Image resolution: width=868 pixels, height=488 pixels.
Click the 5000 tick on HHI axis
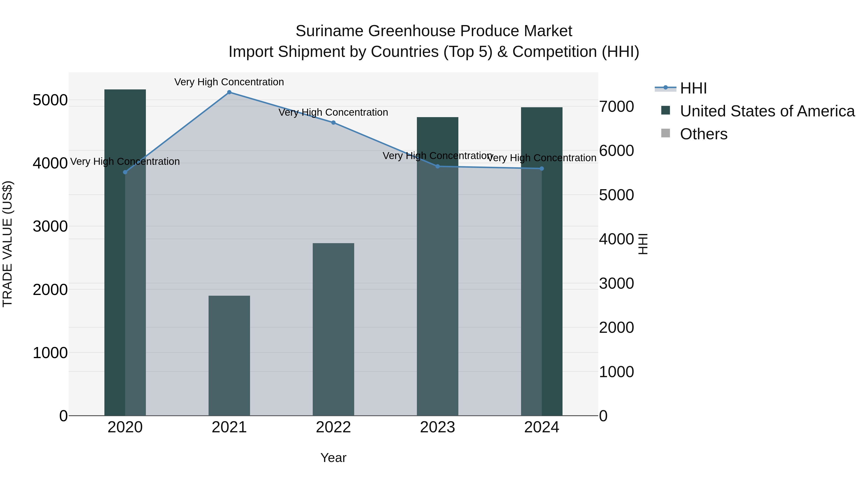pyautogui.click(x=617, y=195)
